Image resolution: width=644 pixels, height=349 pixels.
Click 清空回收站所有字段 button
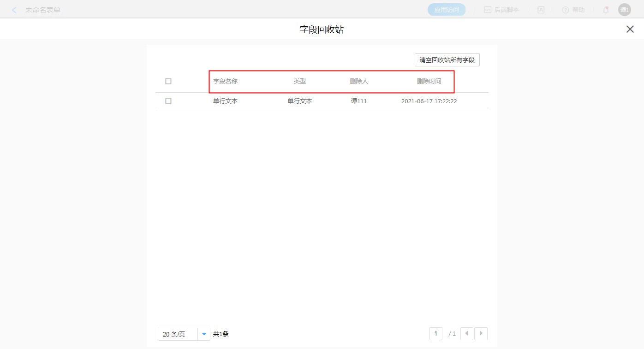tap(447, 60)
